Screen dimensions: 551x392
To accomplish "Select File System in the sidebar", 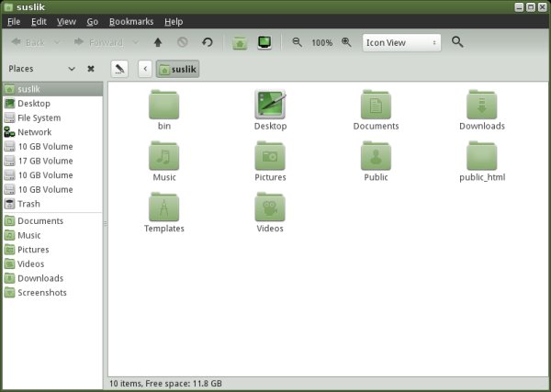I will tap(39, 118).
